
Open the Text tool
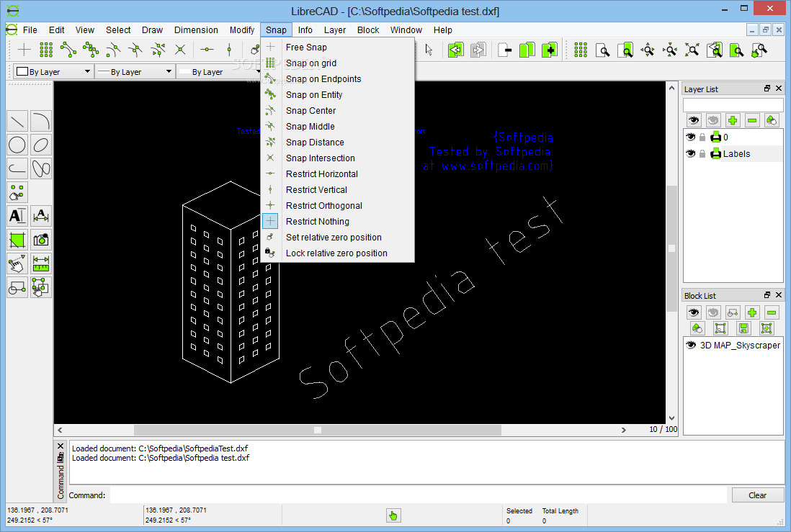click(17, 217)
